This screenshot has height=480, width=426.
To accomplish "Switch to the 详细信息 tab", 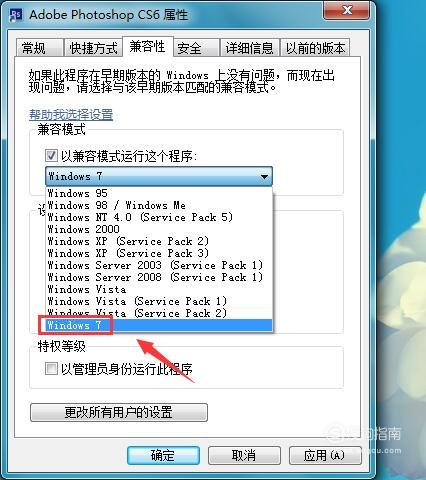I will pos(249,48).
